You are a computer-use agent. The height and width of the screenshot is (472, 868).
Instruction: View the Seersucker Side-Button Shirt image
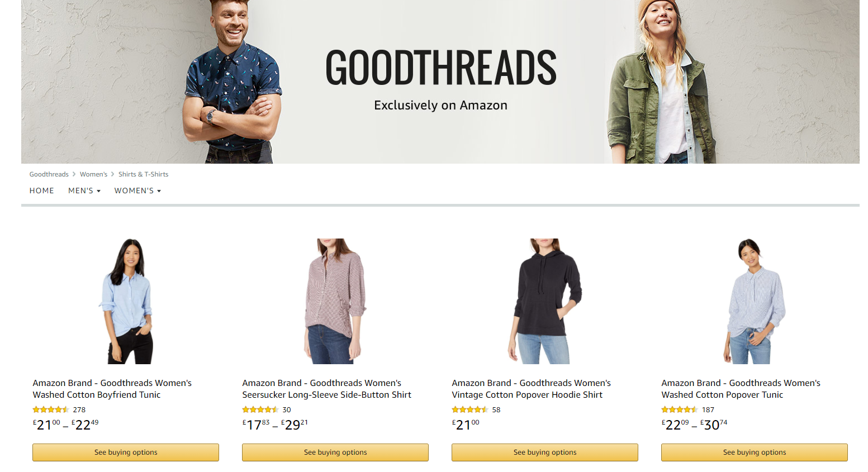[335, 301]
